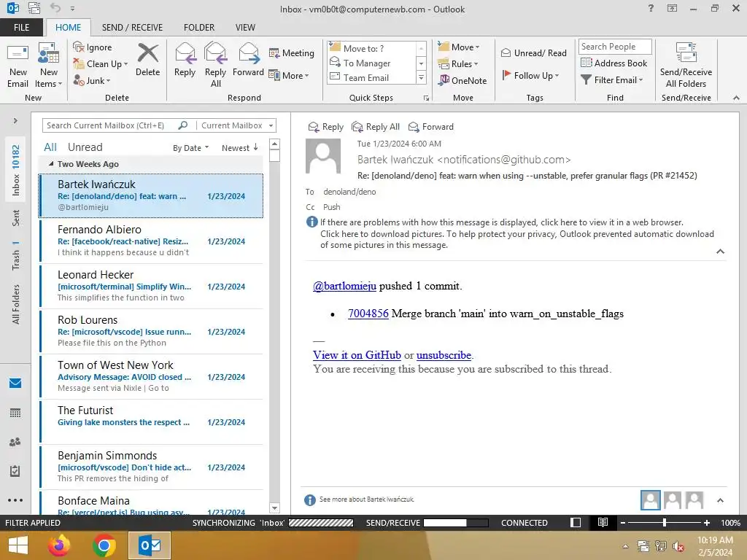Open the Filter Email dropdown
Image resolution: width=747 pixels, height=560 pixels.
click(612, 80)
